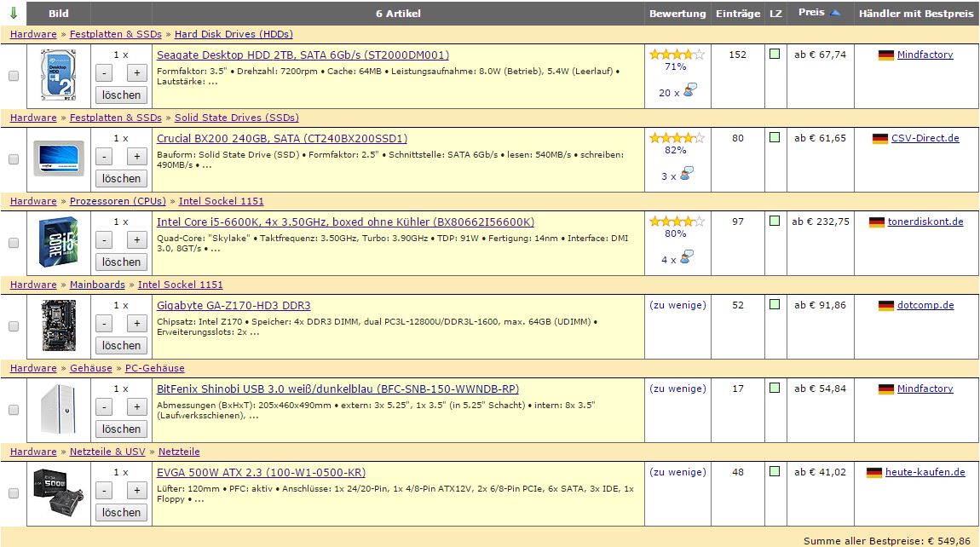Open reviews icon for Intel Core i5-6600K

click(x=686, y=257)
